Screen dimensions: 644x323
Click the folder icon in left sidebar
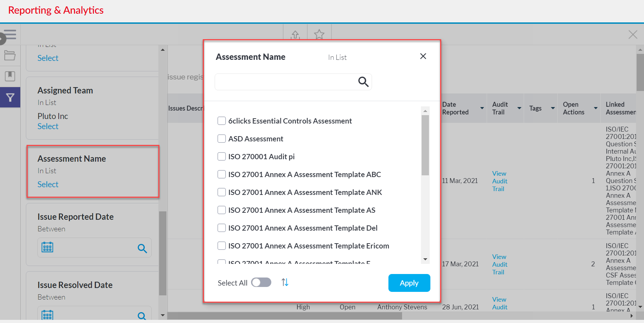tap(10, 55)
